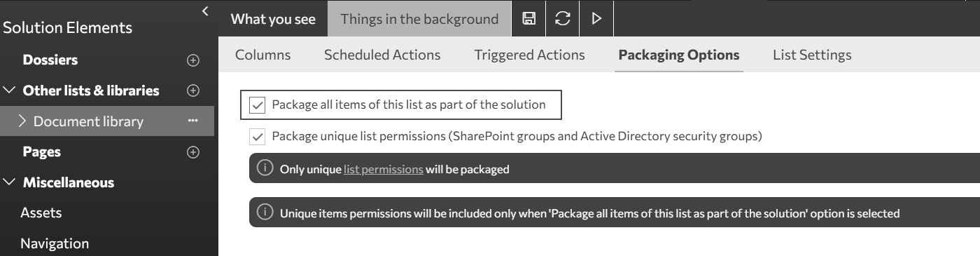
Task: Collapse the Miscellaneous section
Action: 9,182
